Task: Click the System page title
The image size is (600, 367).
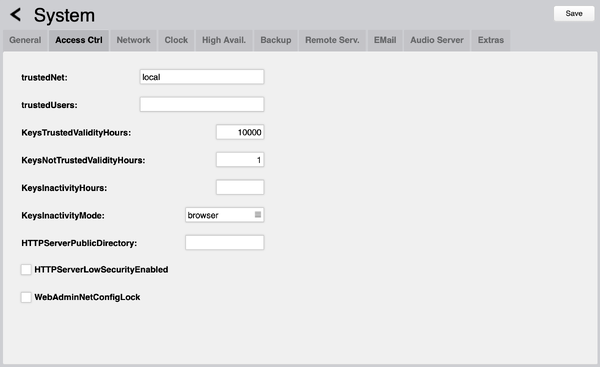Action: pos(64,16)
